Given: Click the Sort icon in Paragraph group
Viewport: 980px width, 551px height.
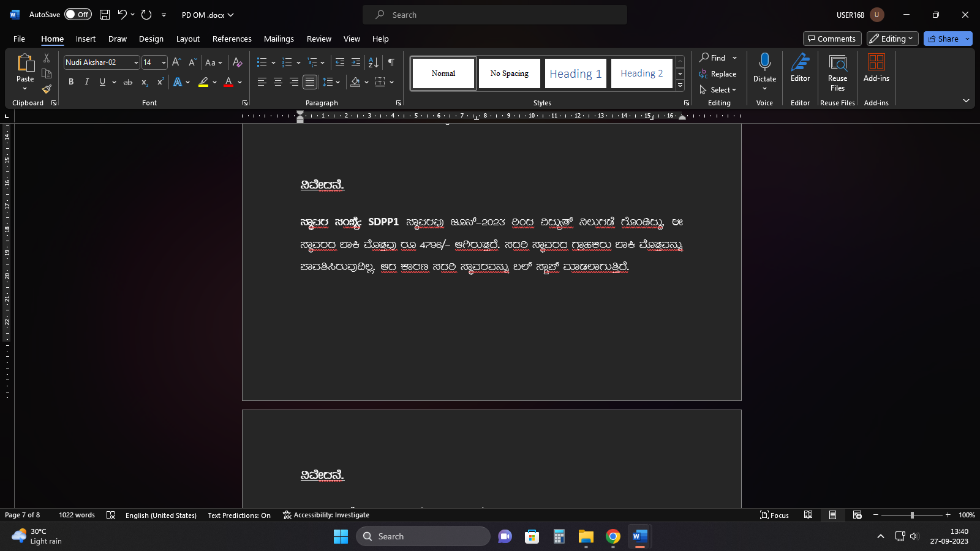Looking at the screenshot, I should click(x=373, y=62).
